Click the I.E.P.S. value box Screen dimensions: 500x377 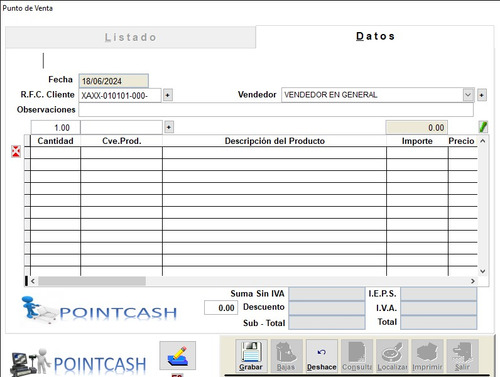(x=438, y=294)
